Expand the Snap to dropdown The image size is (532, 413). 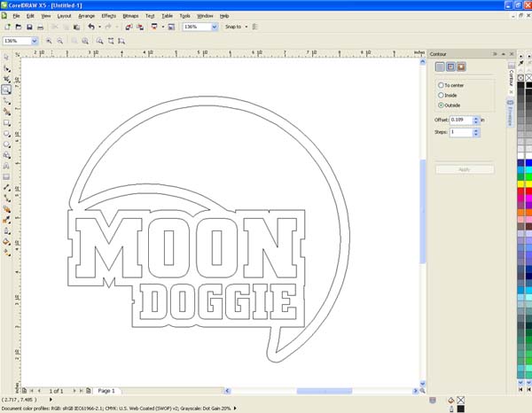[246, 27]
